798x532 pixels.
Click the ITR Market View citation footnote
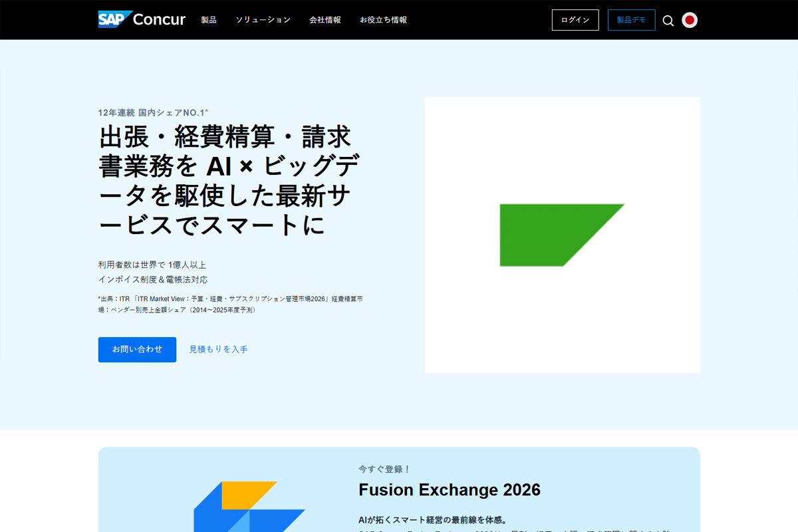pyautogui.click(x=230, y=305)
